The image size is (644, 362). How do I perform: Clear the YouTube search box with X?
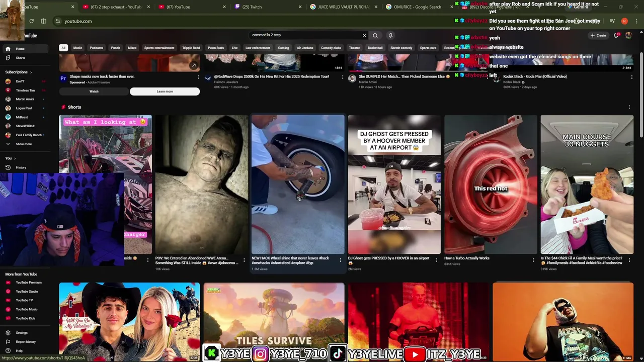[x=364, y=35]
